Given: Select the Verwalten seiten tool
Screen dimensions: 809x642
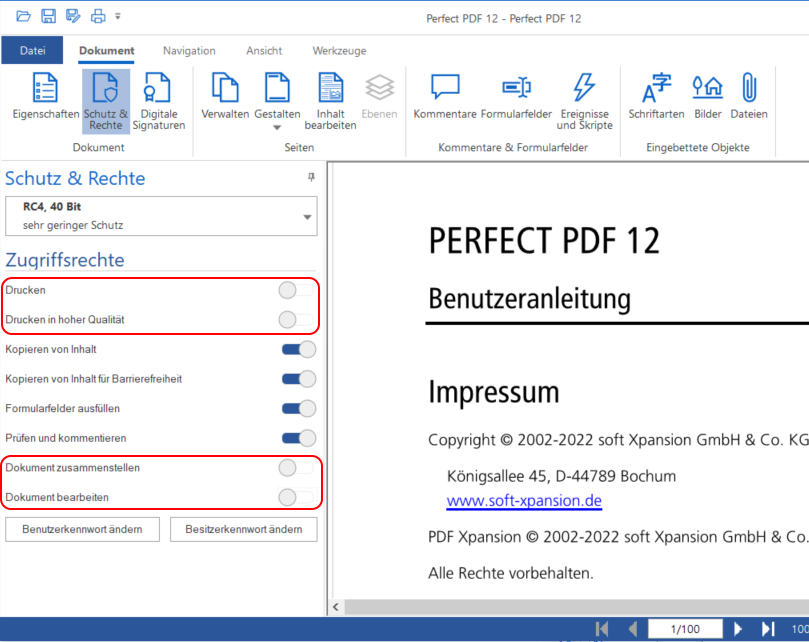Looking at the screenshot, I should point(225,97).
